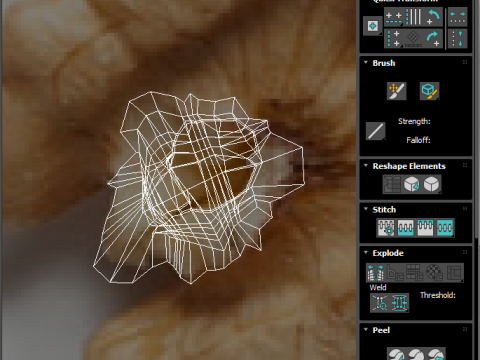Collapse the Explode rollout
480x360 pixels.
(366, 252)
